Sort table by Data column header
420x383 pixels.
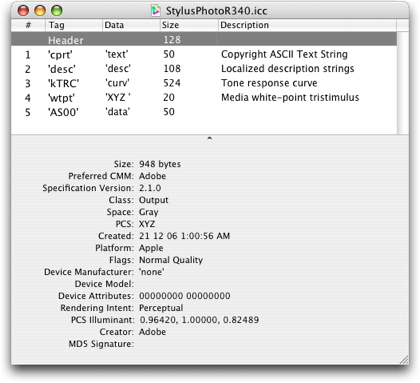click(x=131, y=25)
